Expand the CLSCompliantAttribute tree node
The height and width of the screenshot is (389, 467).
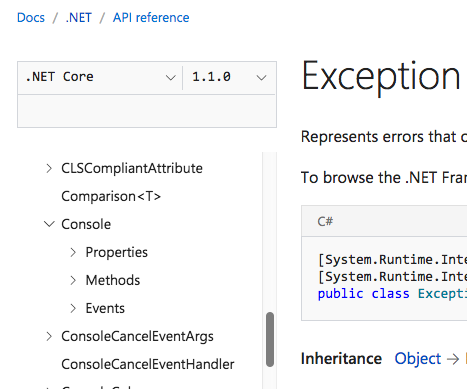click(x=49, y=168)
